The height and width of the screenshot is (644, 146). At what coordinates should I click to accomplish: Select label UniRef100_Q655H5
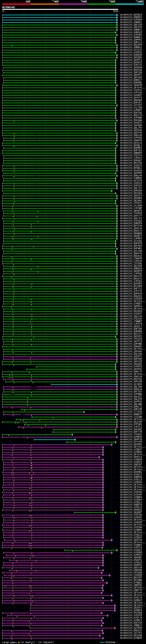131,173
